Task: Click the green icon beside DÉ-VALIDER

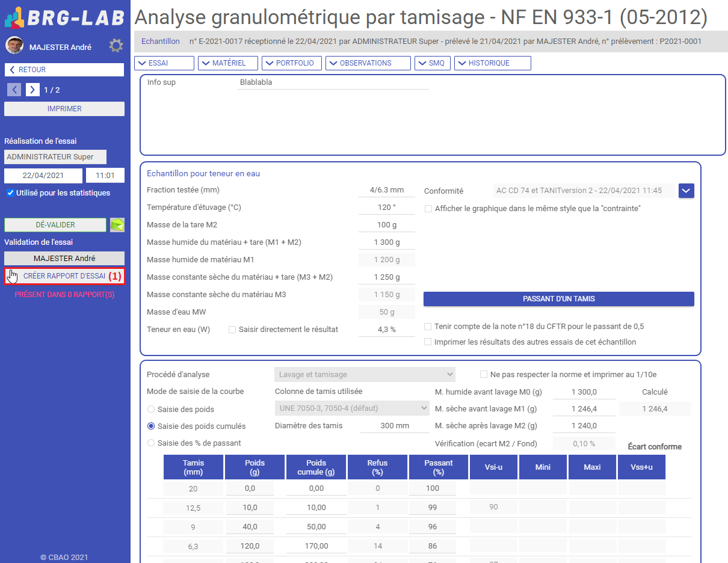Action: click(x=117, y=225)
